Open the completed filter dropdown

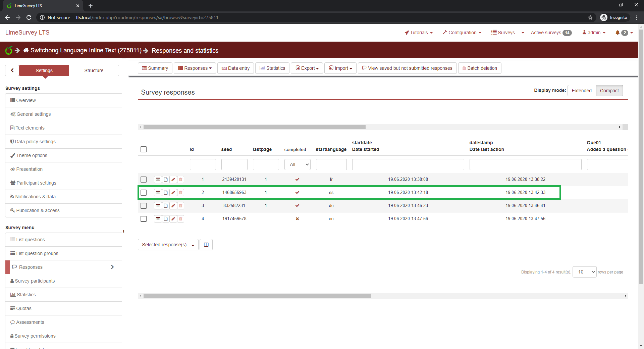(x=297, y=164)
